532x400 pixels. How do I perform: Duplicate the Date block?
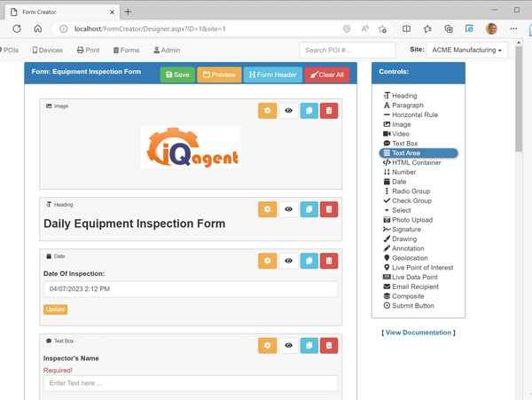(x=309, y=261)
